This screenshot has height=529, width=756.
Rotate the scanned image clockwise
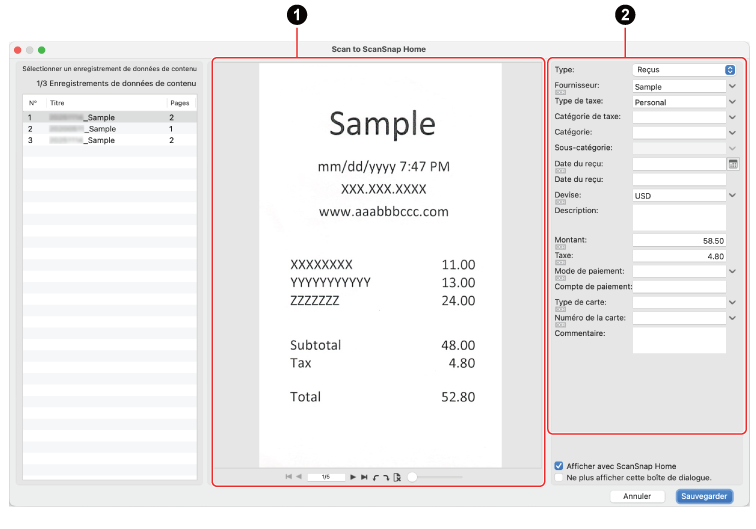[386, 478]
